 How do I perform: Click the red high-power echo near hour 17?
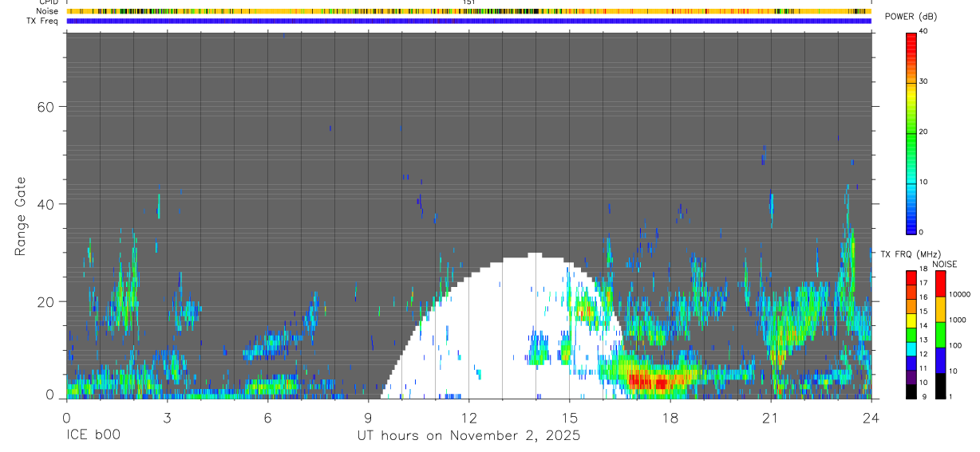click(648, 381)
